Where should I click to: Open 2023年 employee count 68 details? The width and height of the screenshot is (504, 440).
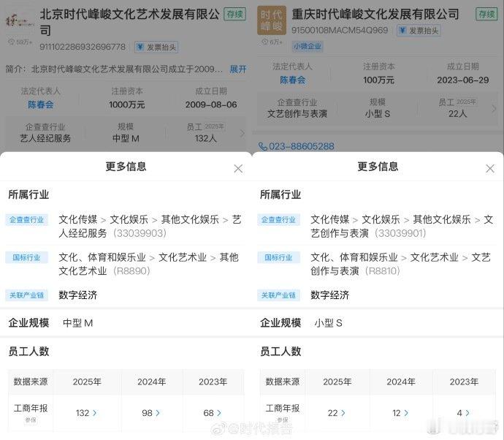pyautogui.click(x=212, y=413)
